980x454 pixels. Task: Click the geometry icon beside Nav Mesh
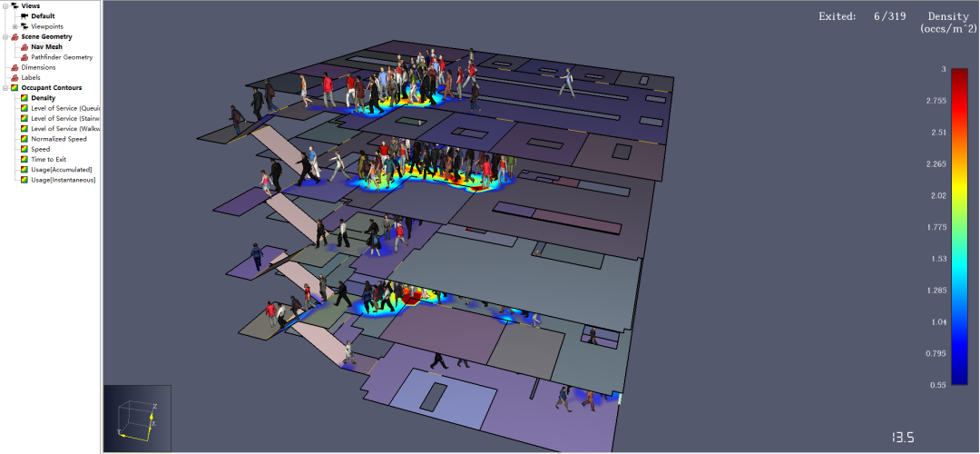(x=24, y=47)
